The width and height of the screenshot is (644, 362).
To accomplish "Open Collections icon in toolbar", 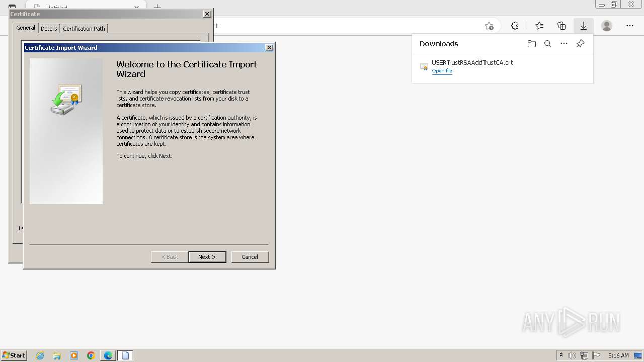I will pyautogui.click(x=561, y=26).
